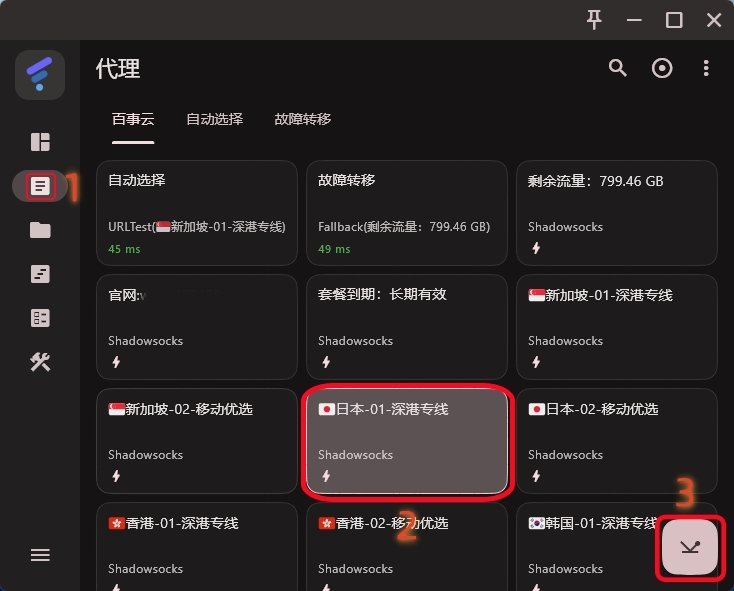Select the proxies page sidebar icon
734x591 pixels.
coord(40,186)
